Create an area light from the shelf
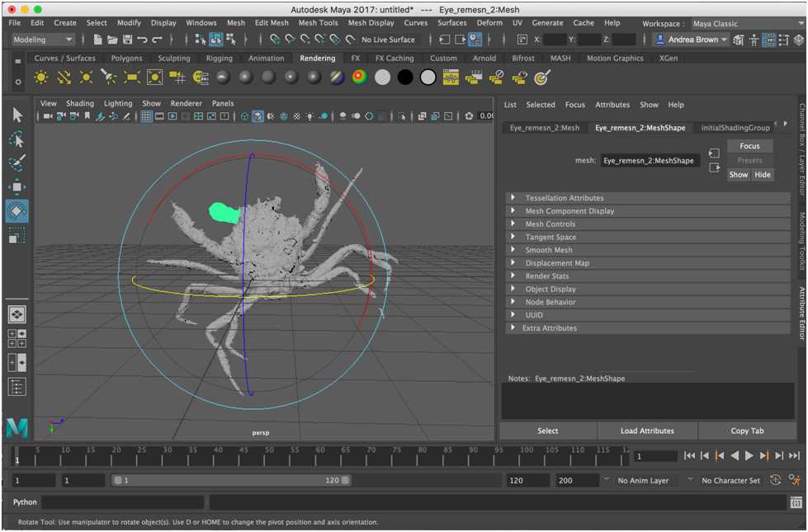The width and height of the screenshot is (808, 532). point(131,78)
